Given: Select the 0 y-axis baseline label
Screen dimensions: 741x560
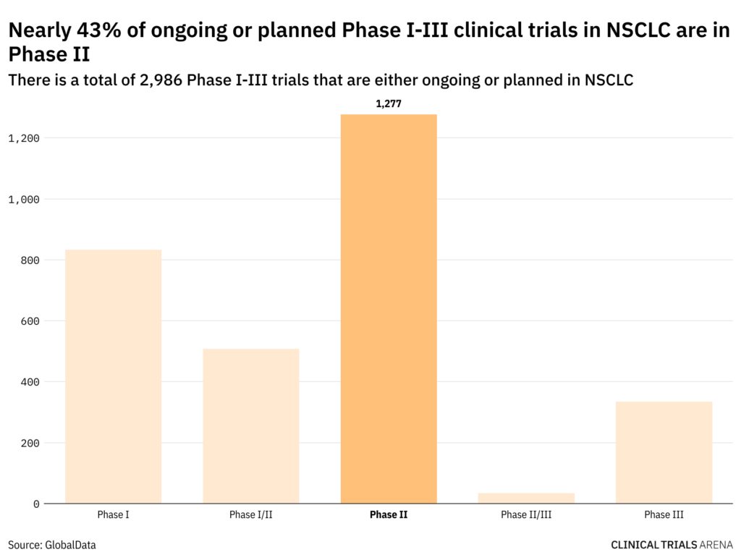Looking at the screenshot, I should pos(36,504).
